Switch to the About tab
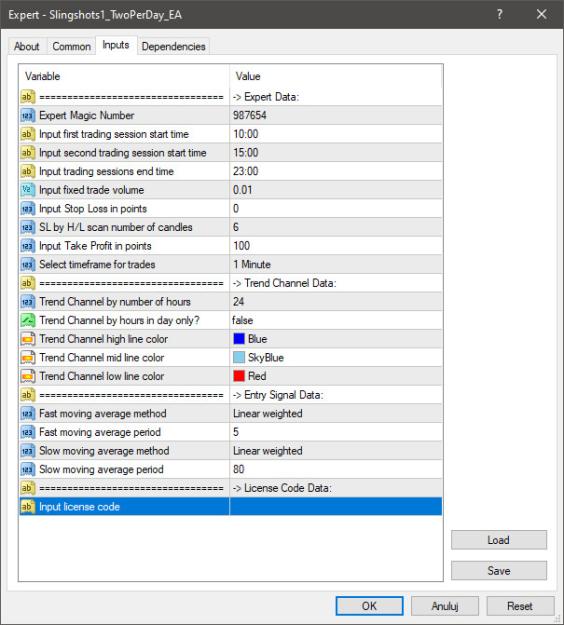This screenshot has width=564, height=625. 27,47
